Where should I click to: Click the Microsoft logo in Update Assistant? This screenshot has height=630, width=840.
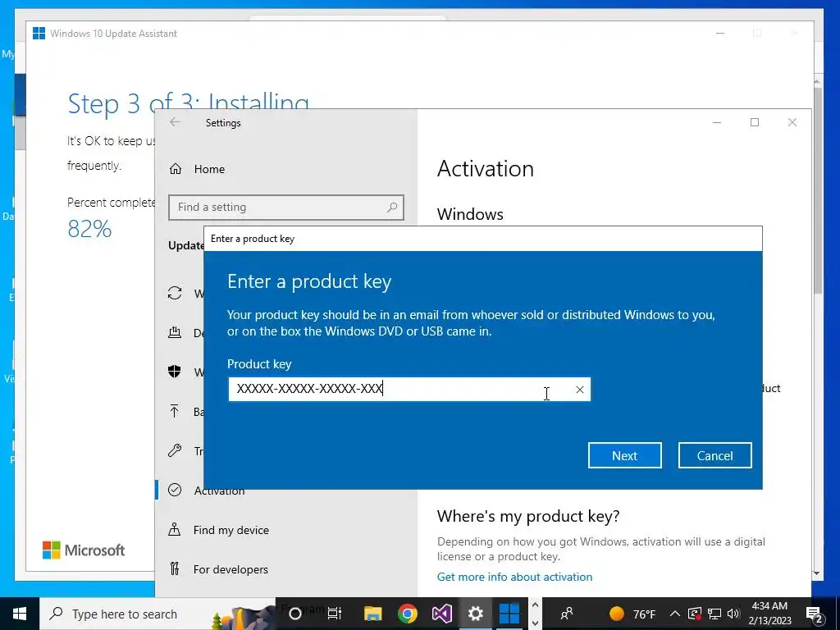click(84, 550)
